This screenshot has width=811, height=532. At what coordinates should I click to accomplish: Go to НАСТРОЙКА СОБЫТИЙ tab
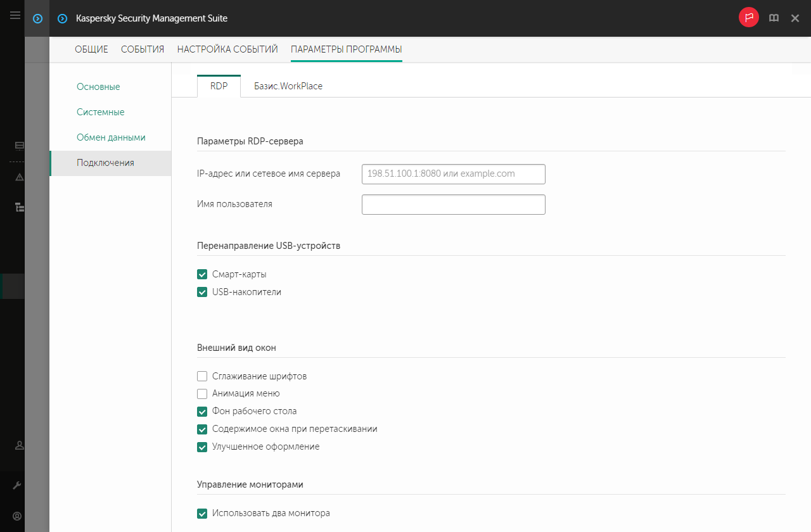coord(227,49)
